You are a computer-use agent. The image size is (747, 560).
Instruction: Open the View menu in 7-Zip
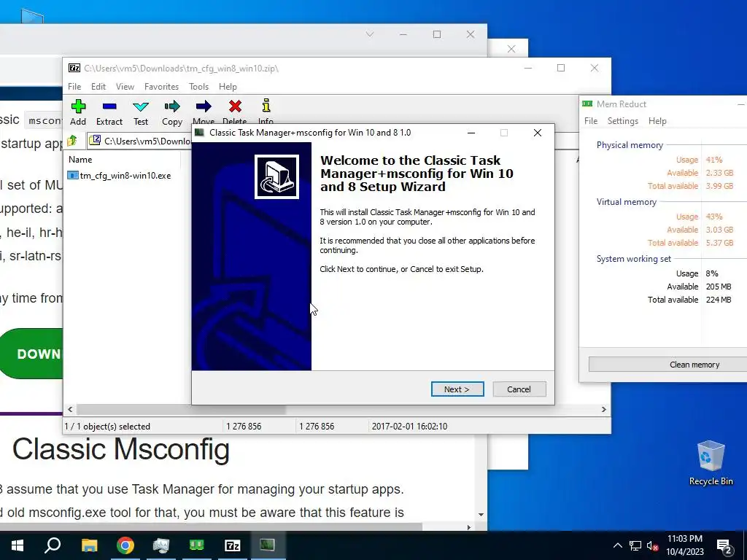(125, 87)
